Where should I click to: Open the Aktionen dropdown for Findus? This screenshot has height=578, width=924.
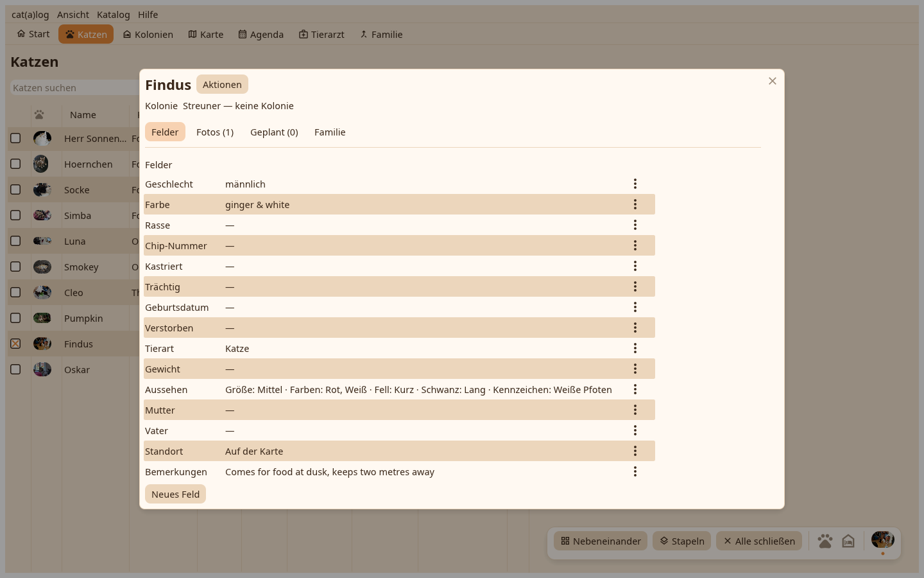pyautogui.click(x=222, y=84)
